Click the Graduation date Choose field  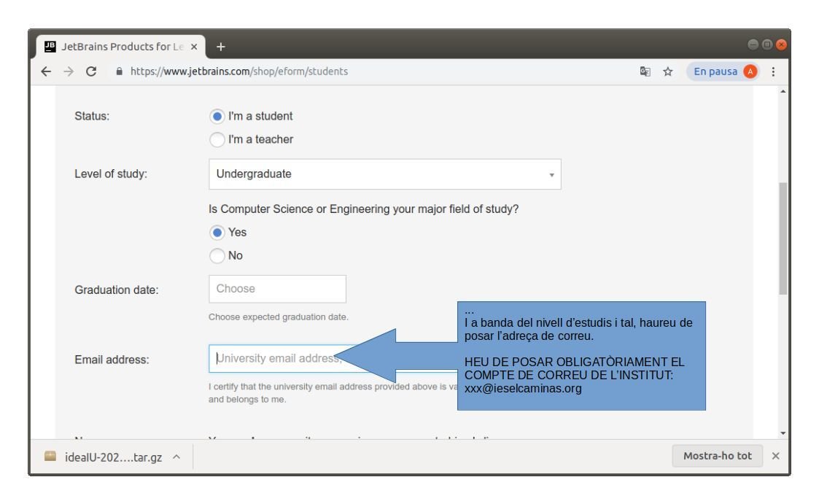[277, 289]
